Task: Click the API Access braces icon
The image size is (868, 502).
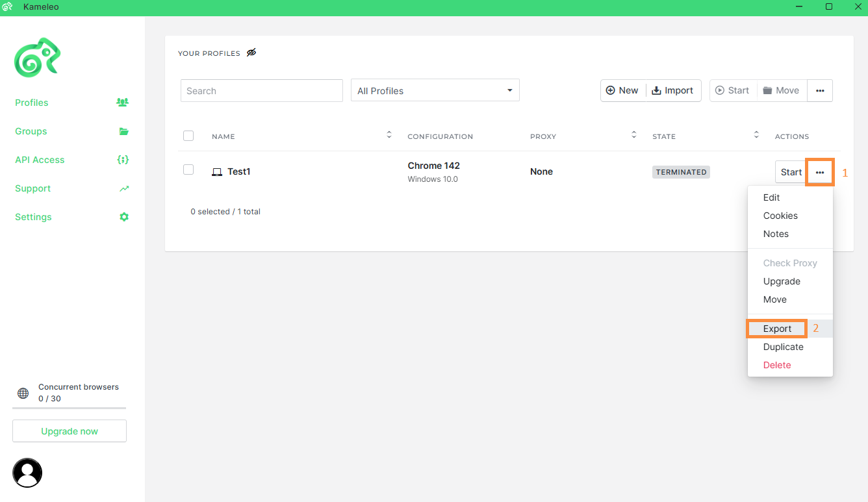Action: [123, 160]
